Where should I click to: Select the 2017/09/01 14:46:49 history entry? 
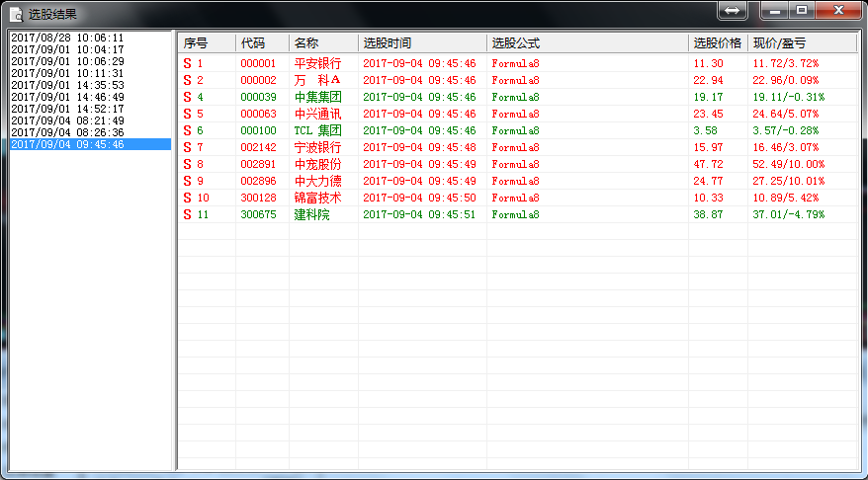pyautogui.click(x=90, y=98)
